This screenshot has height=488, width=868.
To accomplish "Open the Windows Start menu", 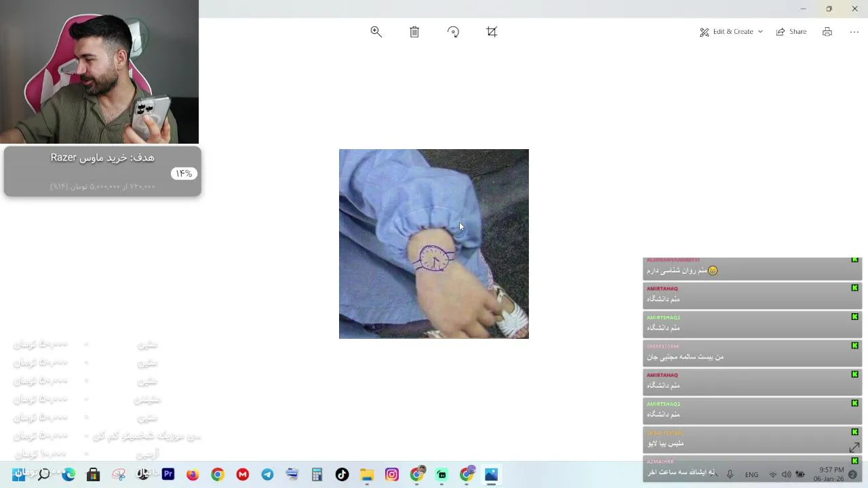I will [18, 474].
